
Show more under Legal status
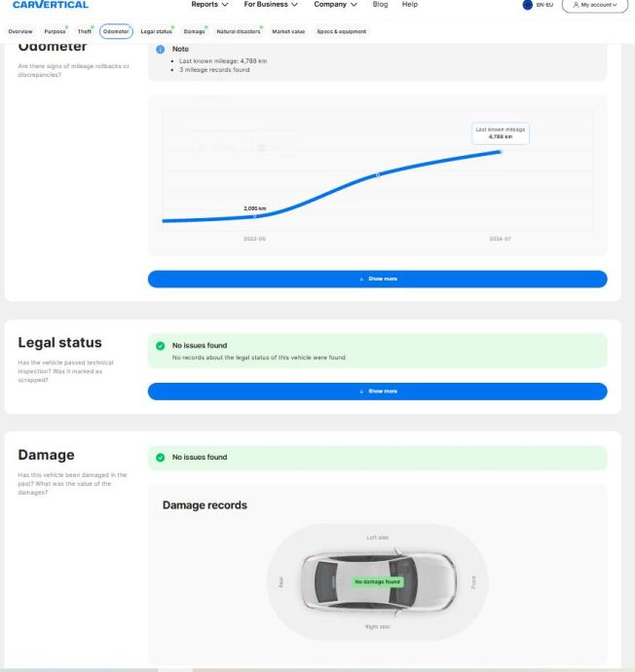coord(377,392)
